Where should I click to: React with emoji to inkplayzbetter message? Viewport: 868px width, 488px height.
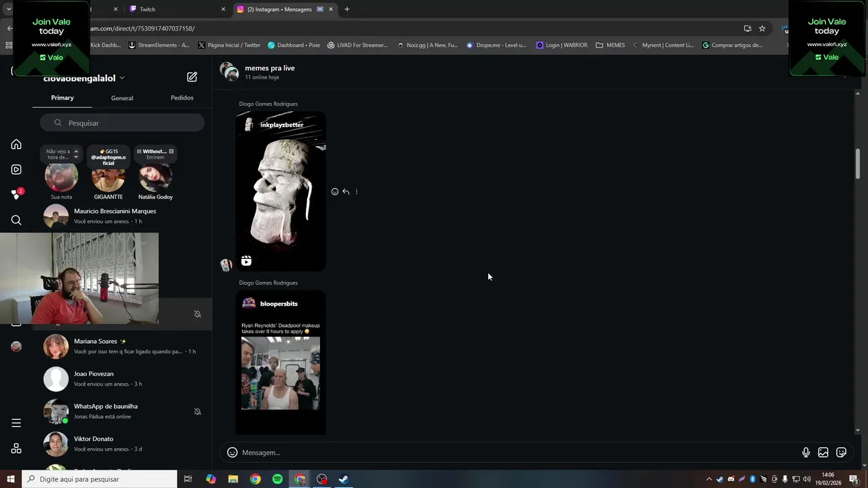pyautogui.click(x=335, y=192)
